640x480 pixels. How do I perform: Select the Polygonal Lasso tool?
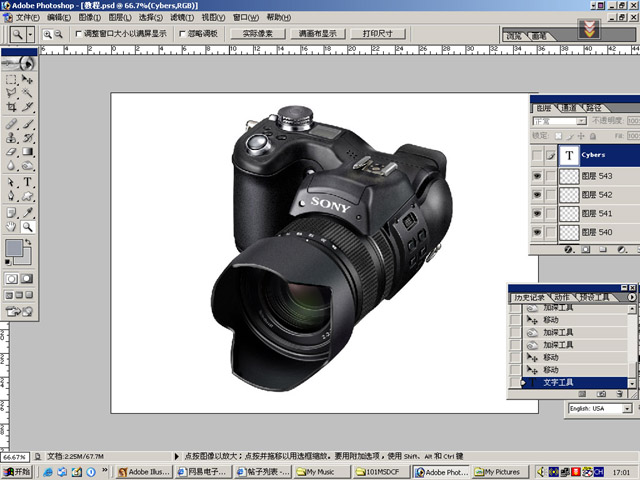(x=11, y=93)
